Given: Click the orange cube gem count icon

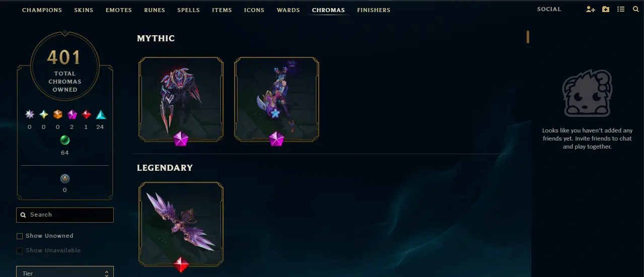Looking at the screenshot, I should 58,115.
